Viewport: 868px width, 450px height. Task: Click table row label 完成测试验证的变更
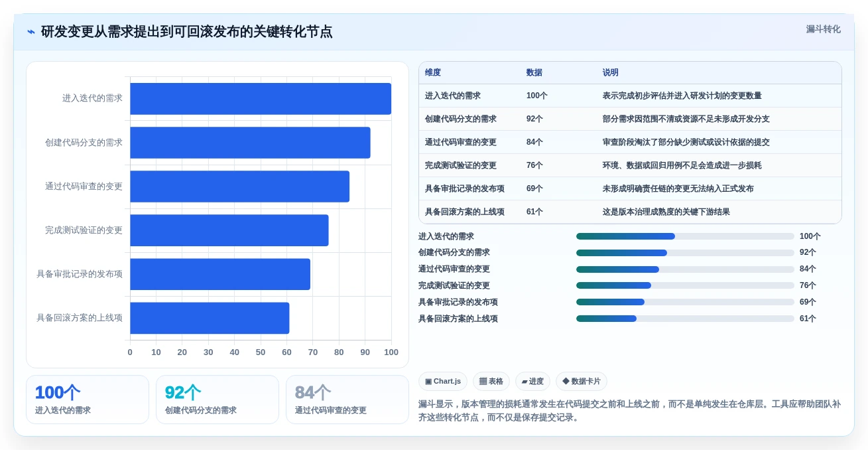point(461,165)
